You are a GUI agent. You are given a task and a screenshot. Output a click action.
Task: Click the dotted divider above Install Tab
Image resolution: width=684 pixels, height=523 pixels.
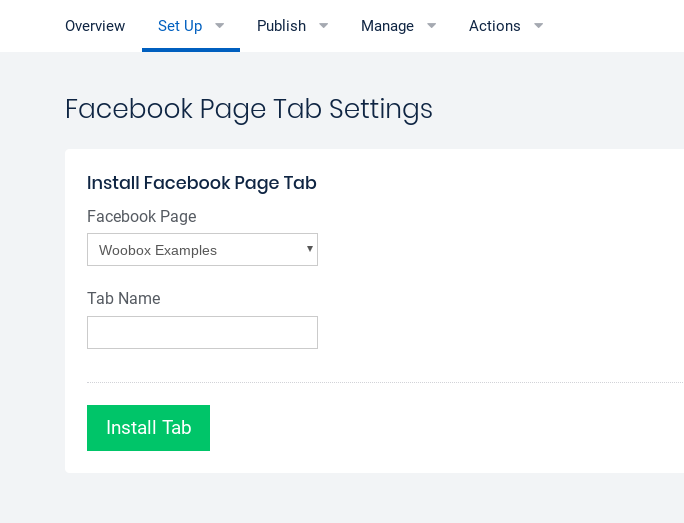pyautogui.click(x=380, y=382)
